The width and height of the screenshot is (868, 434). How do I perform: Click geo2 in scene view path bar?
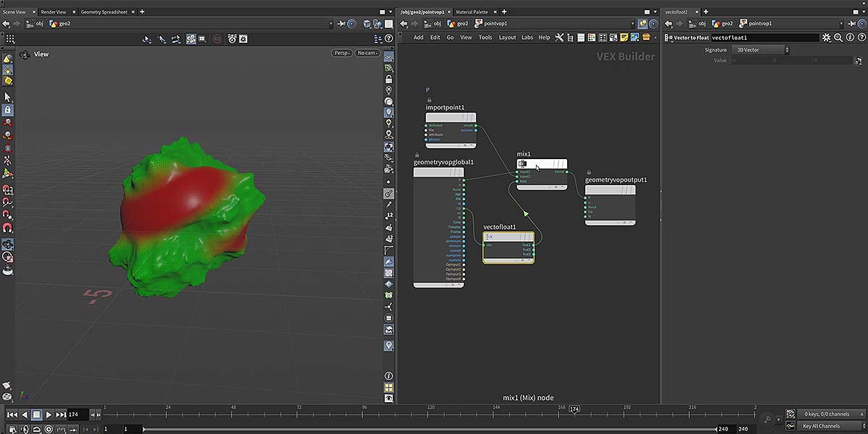[59, 24]
